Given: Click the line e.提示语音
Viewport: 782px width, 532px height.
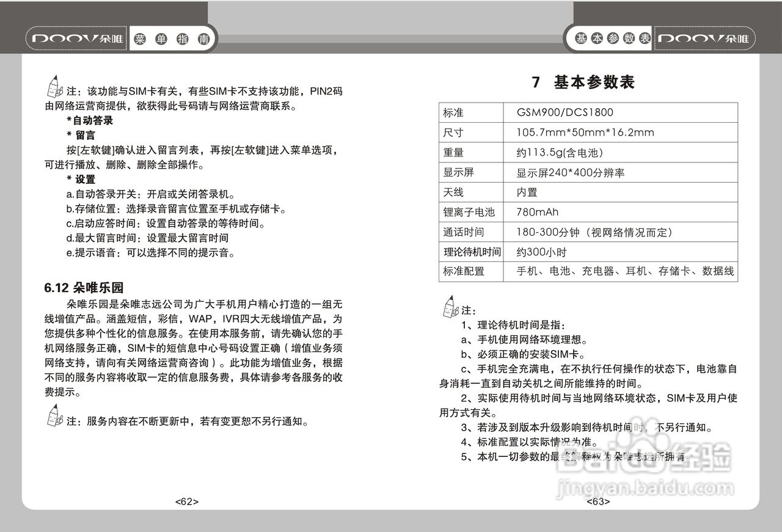Looking at the screenshot, I should 150,253.
